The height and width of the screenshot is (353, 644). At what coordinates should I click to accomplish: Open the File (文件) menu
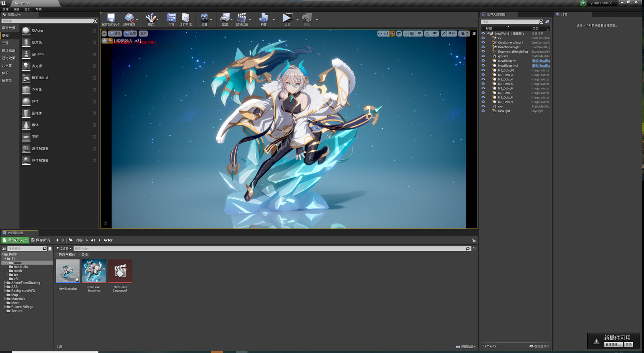coord(6,9)
